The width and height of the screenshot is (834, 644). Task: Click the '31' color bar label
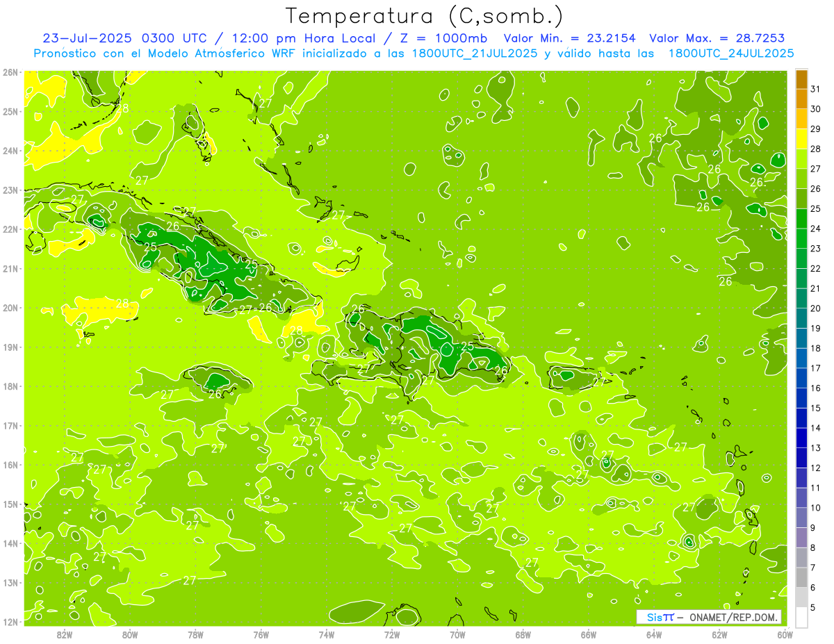[x=815, y=89]
